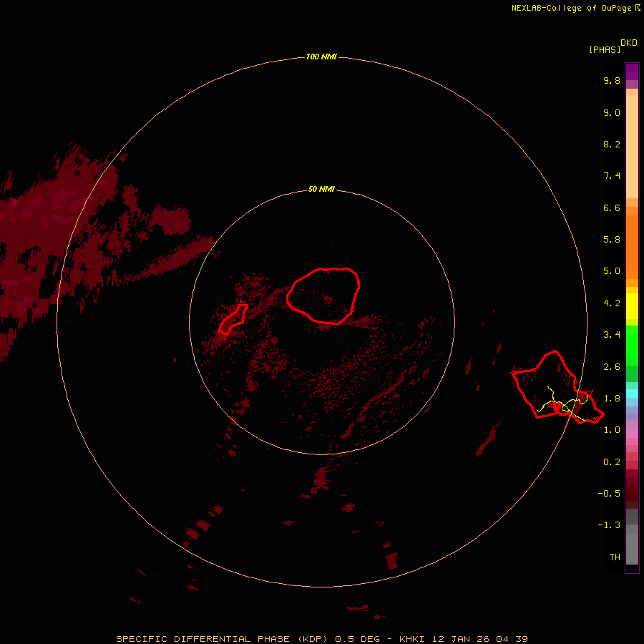
Task: Click the 5.0 color scale value
Action: point(612,271)
